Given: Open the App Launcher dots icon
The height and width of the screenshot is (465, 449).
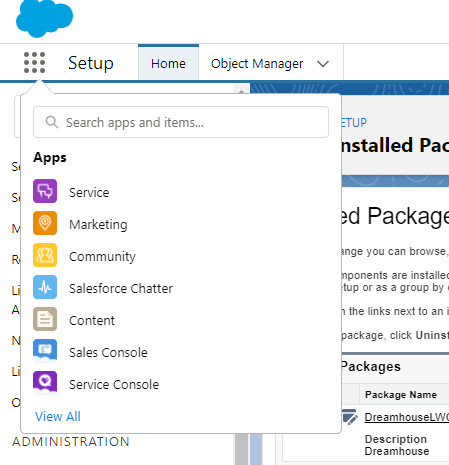Looking at the screenshot, I should click(x=34, y=62).
